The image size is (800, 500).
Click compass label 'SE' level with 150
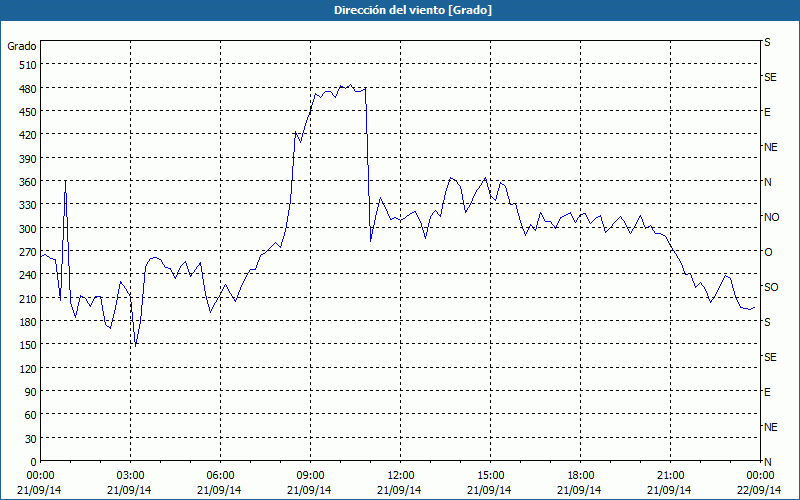tap(770, 357)
